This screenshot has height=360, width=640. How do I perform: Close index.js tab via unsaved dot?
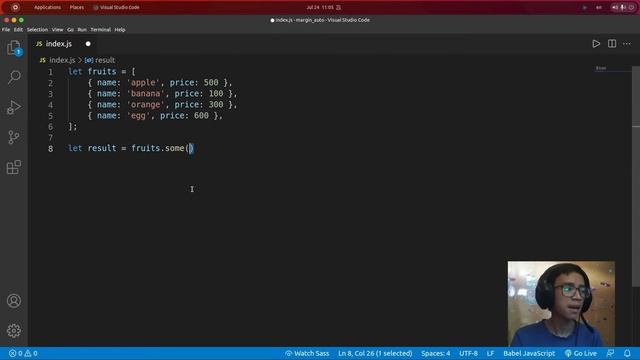coord(88,44)
